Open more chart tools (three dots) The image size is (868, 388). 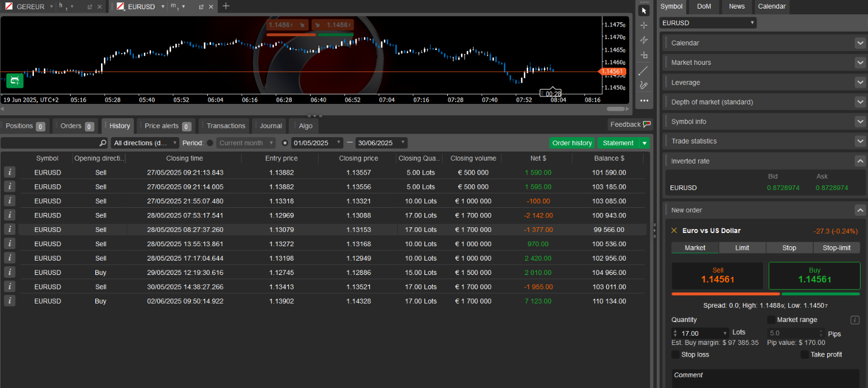(x=644, y=100)
